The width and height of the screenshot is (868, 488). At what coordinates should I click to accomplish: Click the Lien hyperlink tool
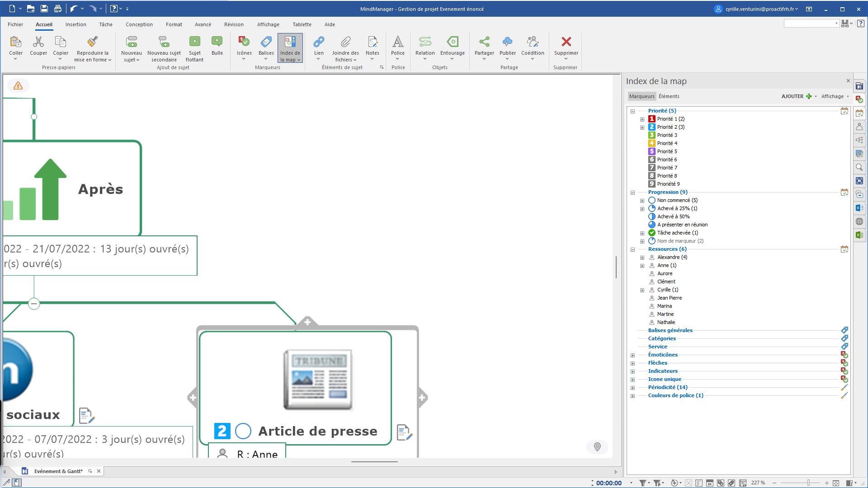tap(319, 42)
